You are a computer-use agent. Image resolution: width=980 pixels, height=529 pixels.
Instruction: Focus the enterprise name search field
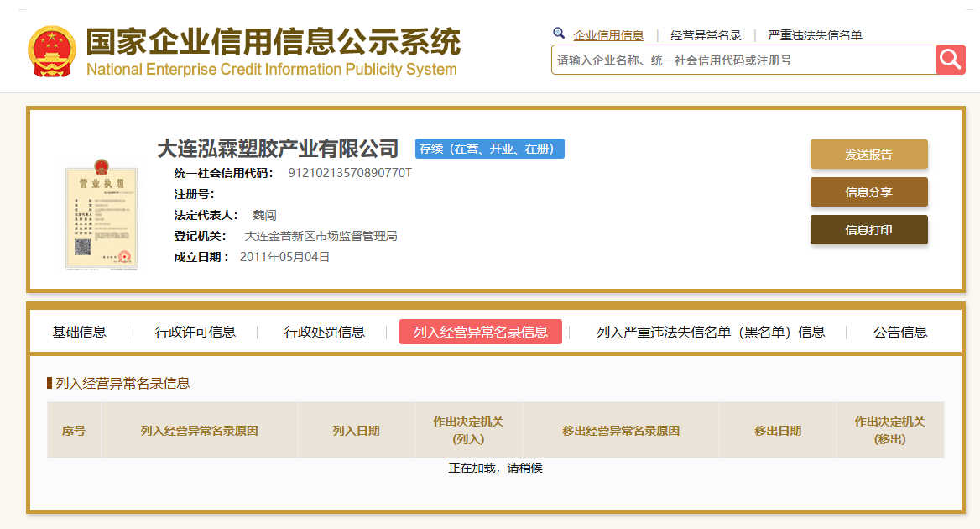[x=743, y=60]
